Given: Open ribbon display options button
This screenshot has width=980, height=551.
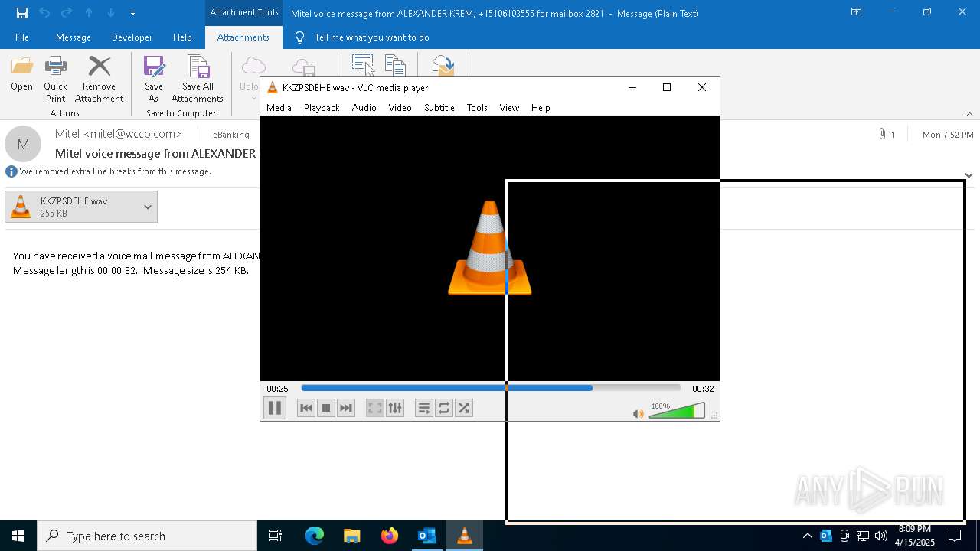Looking at the screenshot, I should click(857, 12).
